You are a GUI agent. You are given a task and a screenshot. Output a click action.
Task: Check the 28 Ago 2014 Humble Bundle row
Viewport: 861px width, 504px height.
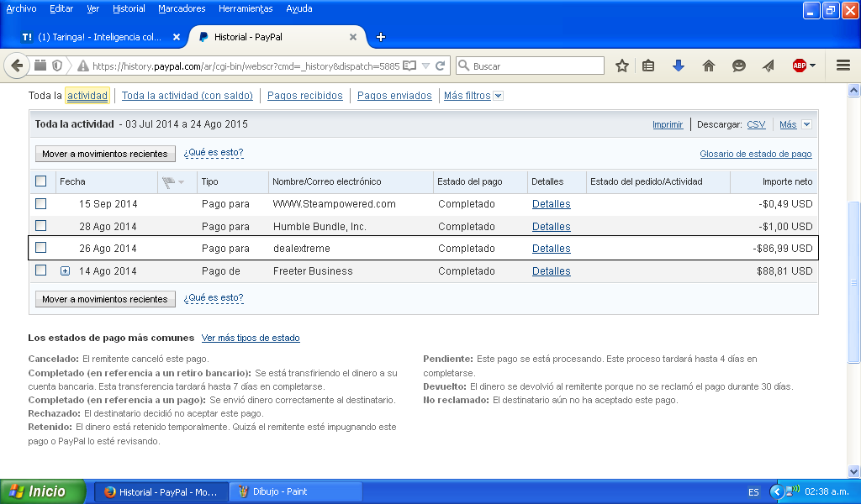pos(40,225)
